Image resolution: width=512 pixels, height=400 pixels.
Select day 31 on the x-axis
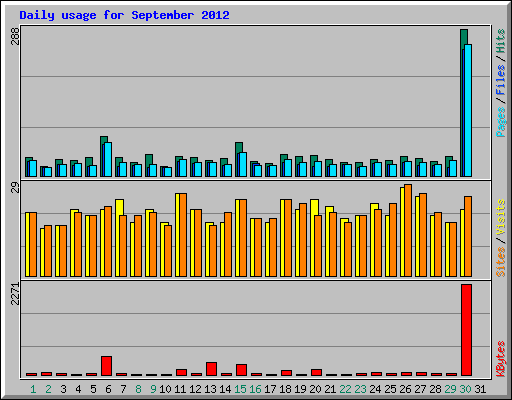480,389
